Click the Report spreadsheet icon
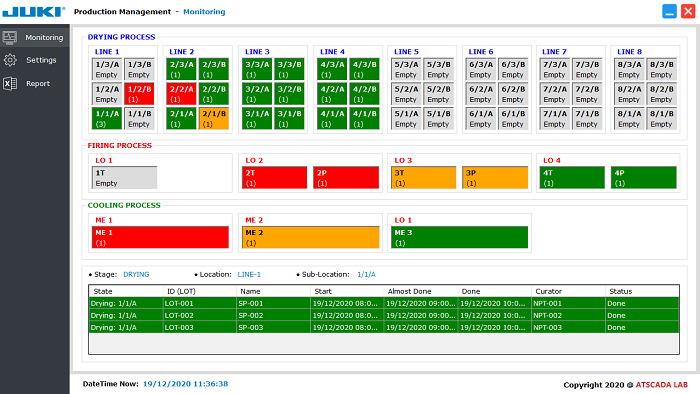Image resolution: width=700 pixels, height=394 pixels. pos(10,83)
